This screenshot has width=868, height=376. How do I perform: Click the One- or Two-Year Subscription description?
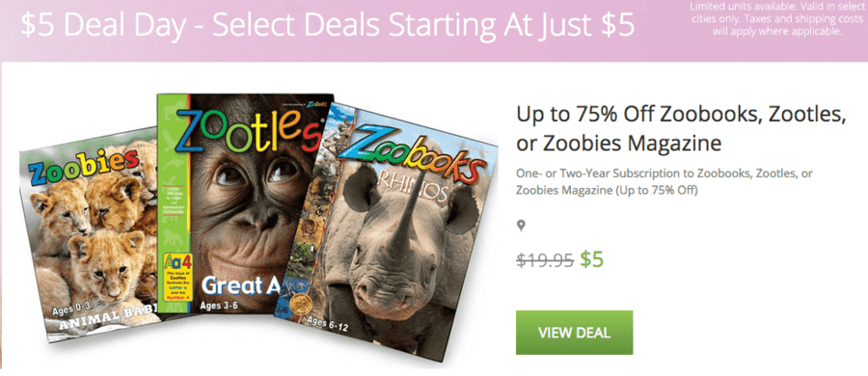tap(665, 182)
